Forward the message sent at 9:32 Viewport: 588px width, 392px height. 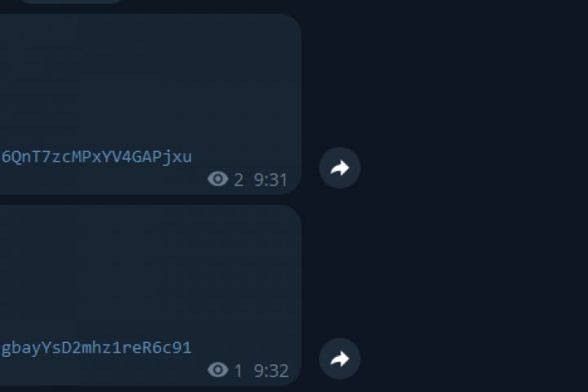coord(340,359)
